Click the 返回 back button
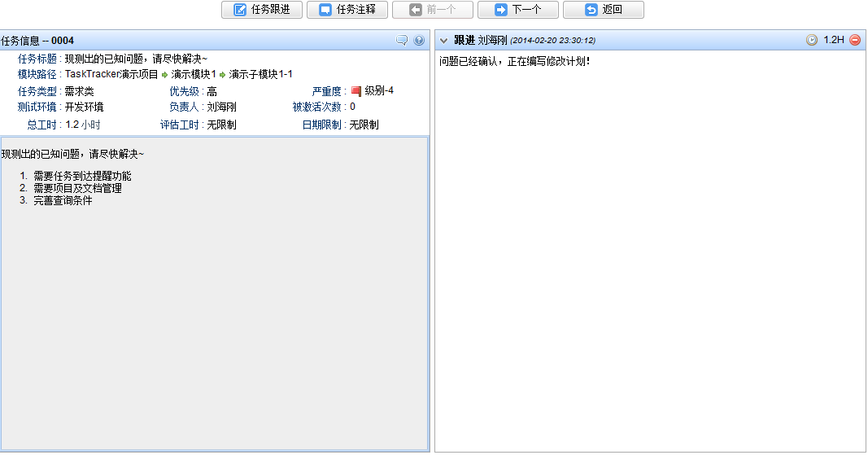Image resolution: width=868 pixels, height=455 pixels. pyautogui.click(x=604, y=10)
